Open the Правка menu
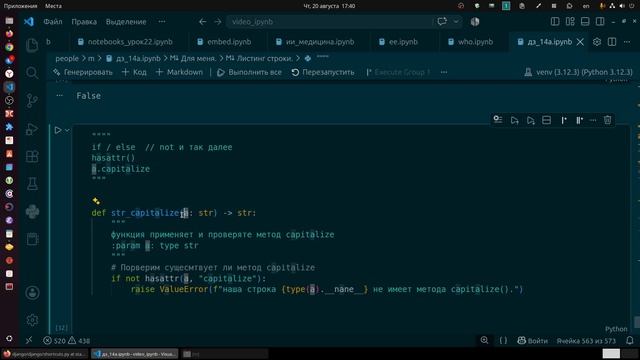The width and height of the screenshot is (640, 360). point(84,22)
